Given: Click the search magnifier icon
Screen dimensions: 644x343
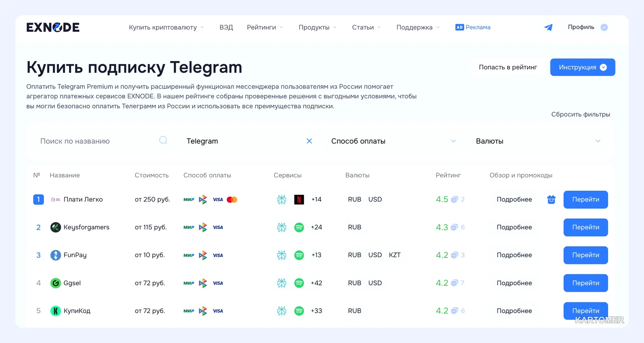Looking at the screenshot, I should click(163, 140).
